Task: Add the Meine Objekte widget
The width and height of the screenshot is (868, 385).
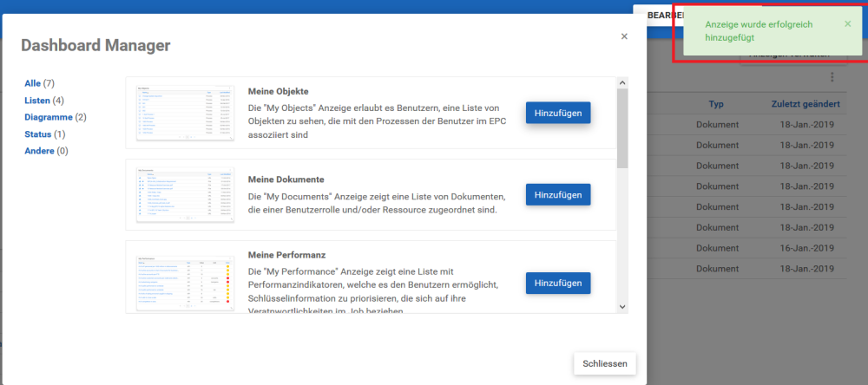Action: coord(558,113)
